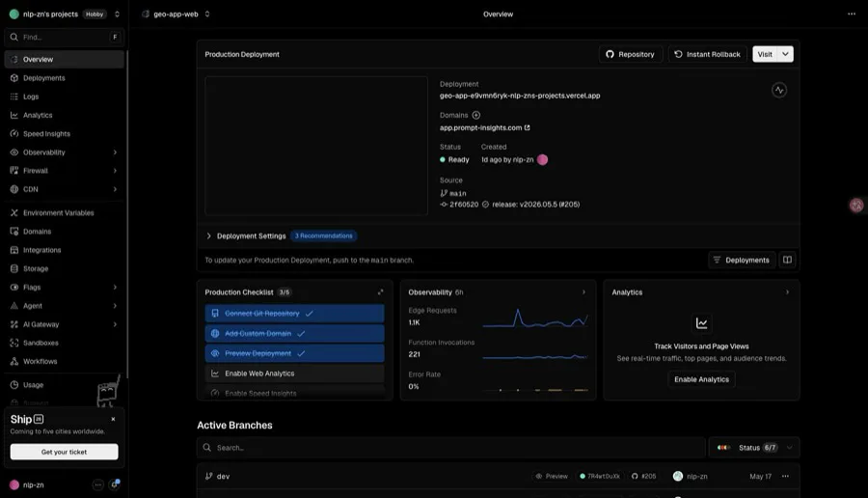This screenshot has height=498, width=868.
Task: Click the Storage sidebar icon
Action: (x=14, y=268)
